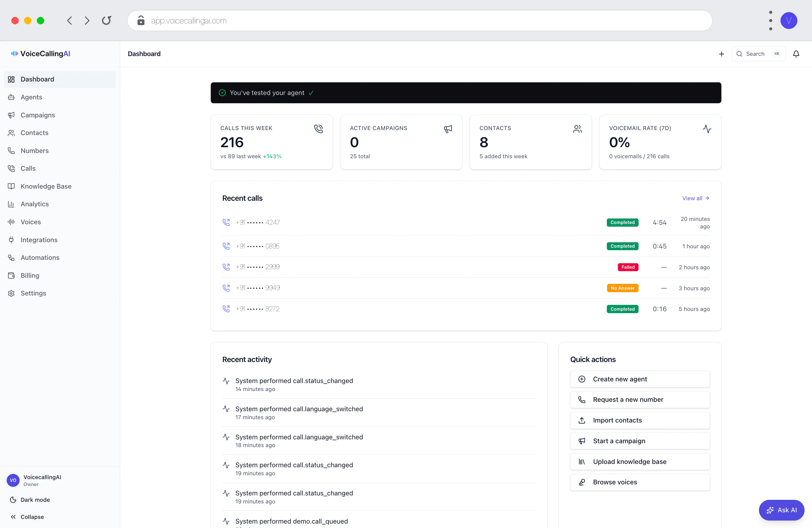The image size is (812, 528).
Task: Click Start a campaign
Action: [x=640, y=441]
